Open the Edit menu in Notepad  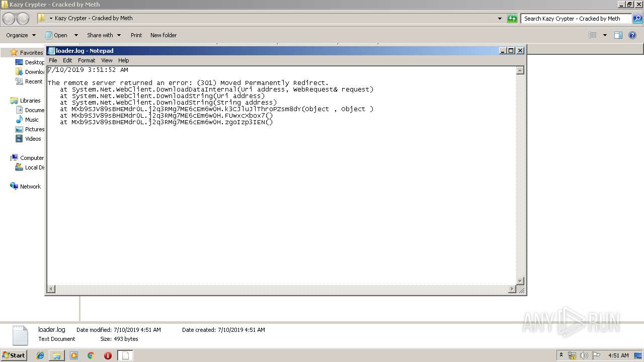coord(67,60)
